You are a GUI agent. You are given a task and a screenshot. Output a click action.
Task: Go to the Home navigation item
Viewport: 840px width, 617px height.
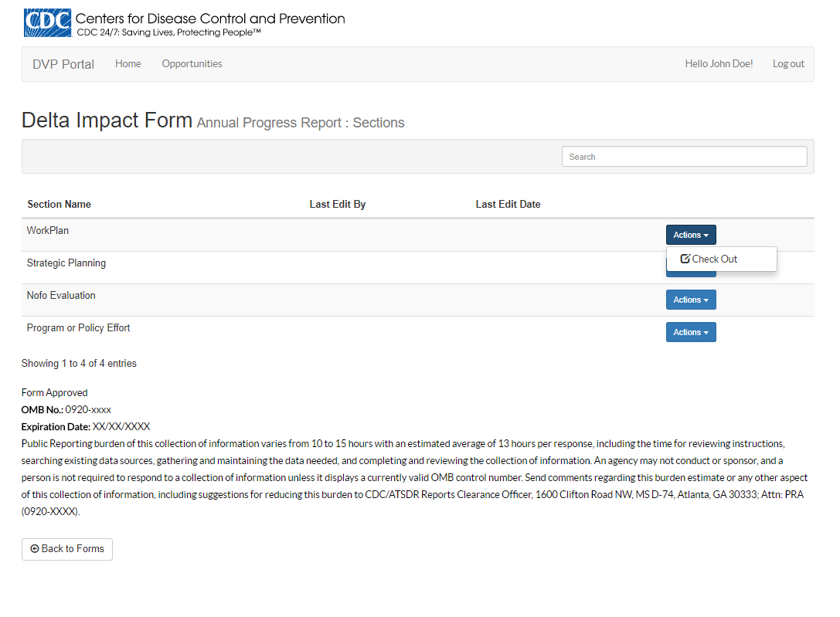128,64
